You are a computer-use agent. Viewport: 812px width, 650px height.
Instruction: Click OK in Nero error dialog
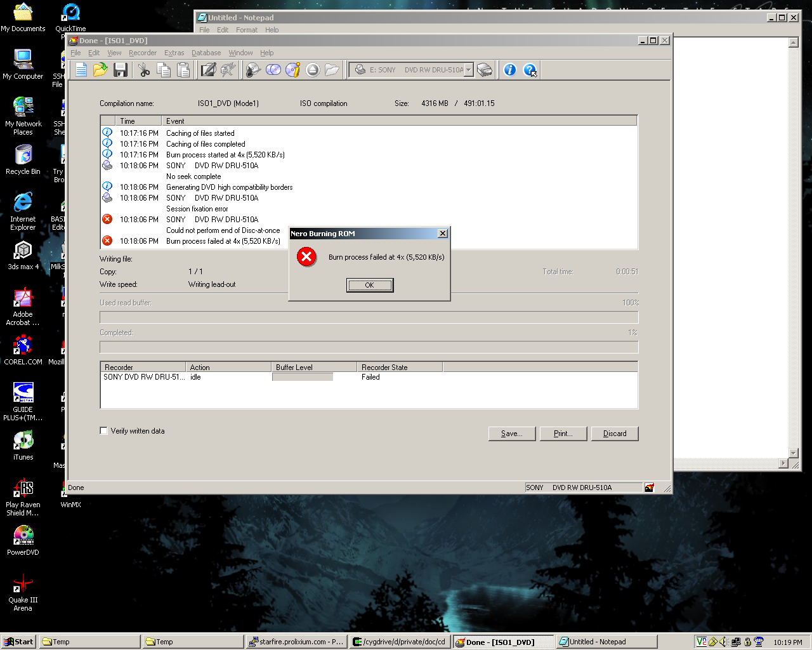click(x=370, y=285)
